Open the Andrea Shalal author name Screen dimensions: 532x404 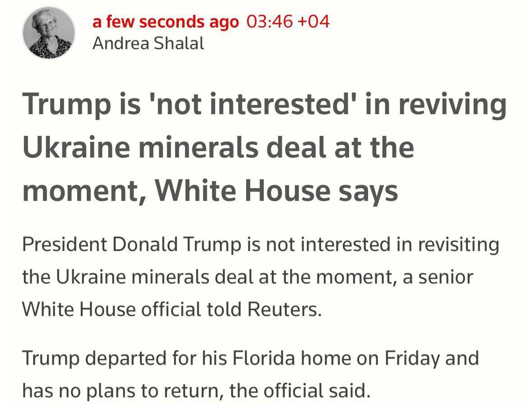pyautogui.click(x=148, y=43)
